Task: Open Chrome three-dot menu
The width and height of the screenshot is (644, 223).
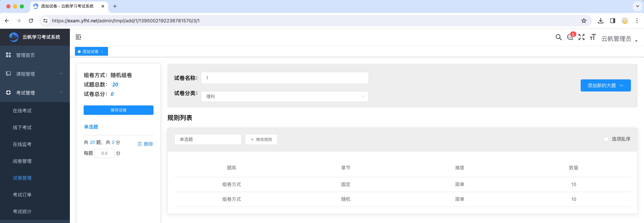Action: click(x=637, y=21)
